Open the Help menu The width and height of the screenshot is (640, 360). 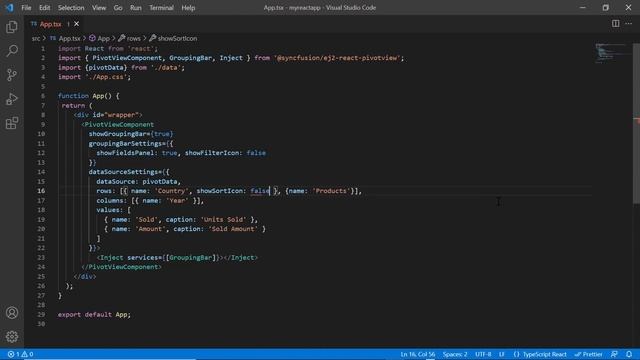[188, 8]
